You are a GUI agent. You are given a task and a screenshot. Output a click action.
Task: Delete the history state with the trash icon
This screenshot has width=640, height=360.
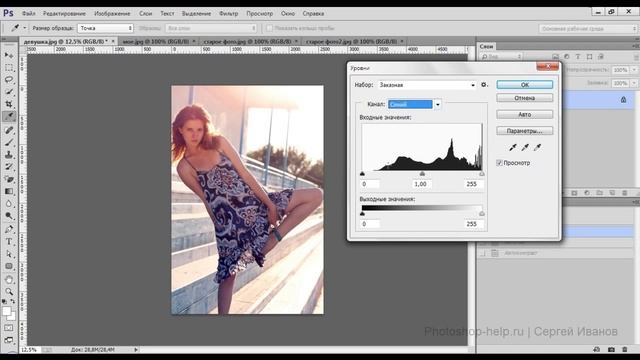624,349
